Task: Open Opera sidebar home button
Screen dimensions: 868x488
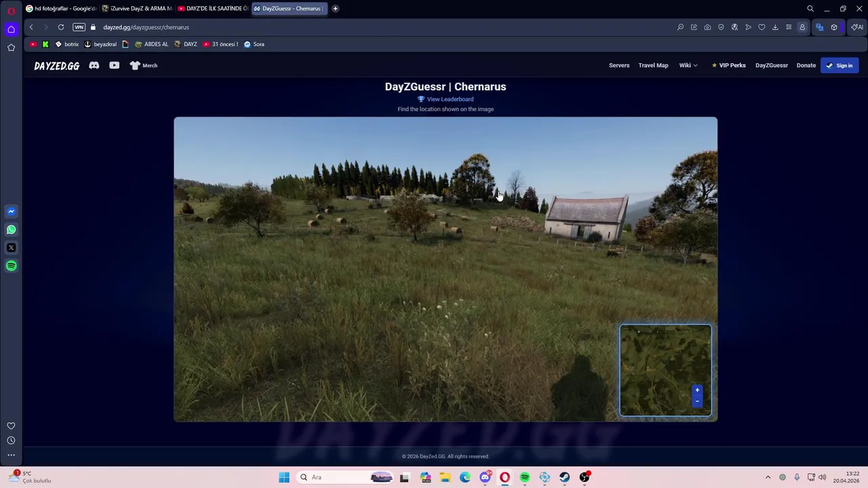Action: [11, 29]
